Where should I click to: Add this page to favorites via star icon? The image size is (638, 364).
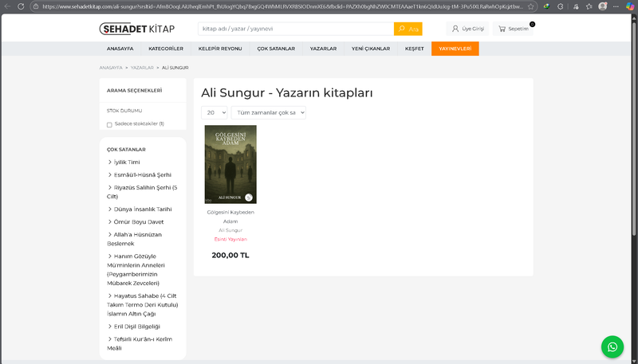(530, 6)
